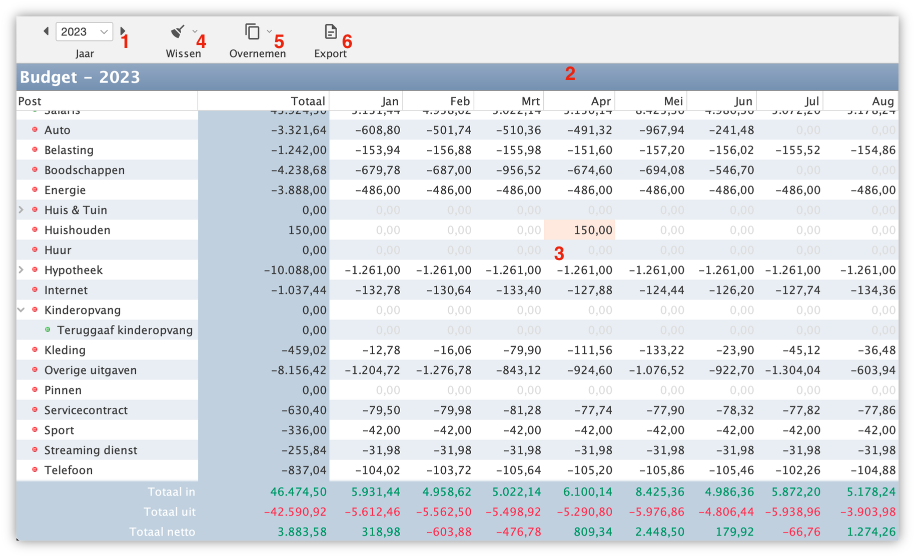Viewport: 914px width, 557px height.
Task: Click the red dot icon beside Auto
Action: (35, 130)
